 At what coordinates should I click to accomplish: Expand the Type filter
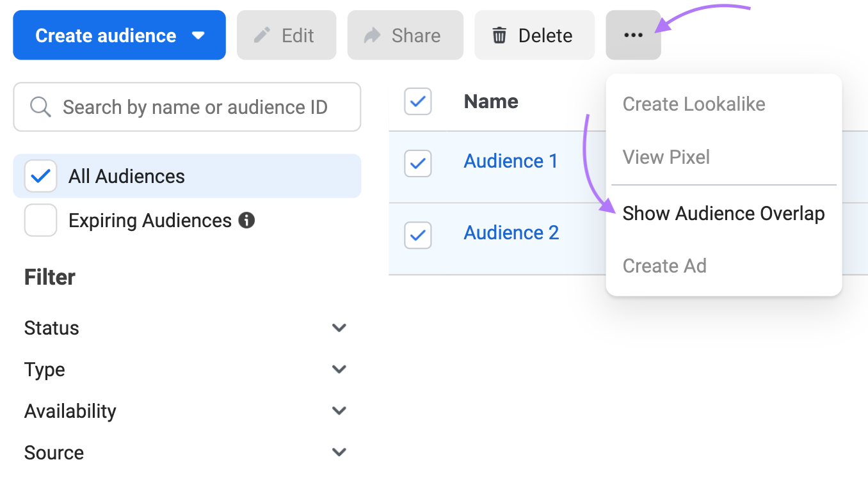[339, 369]
